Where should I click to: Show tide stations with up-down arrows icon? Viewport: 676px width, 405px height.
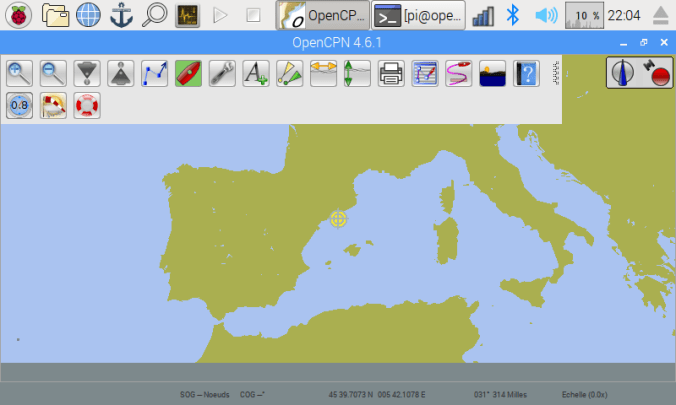[x=357, y=73]
